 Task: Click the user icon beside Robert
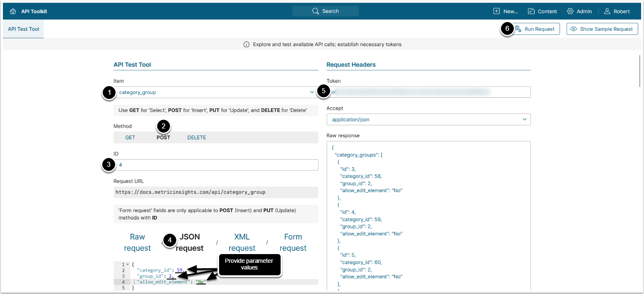click(607, 11)
